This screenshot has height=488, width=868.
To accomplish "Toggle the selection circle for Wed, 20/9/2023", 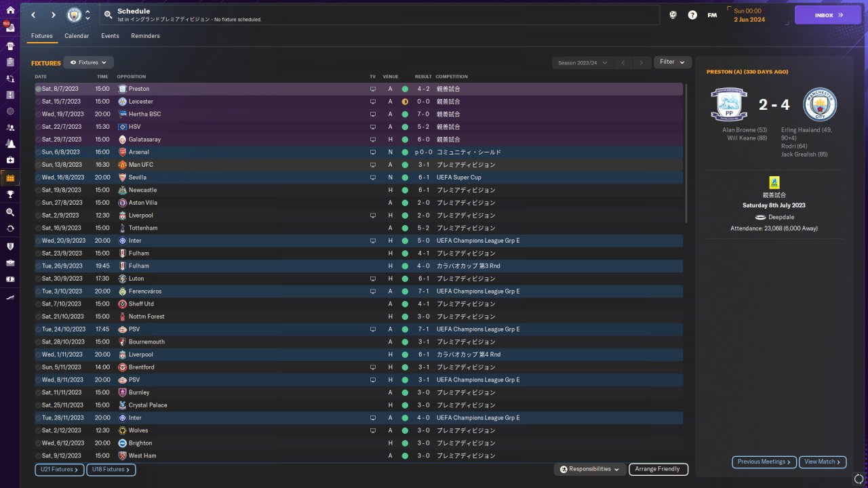I will pyautogui.click(x=38, y=241).
